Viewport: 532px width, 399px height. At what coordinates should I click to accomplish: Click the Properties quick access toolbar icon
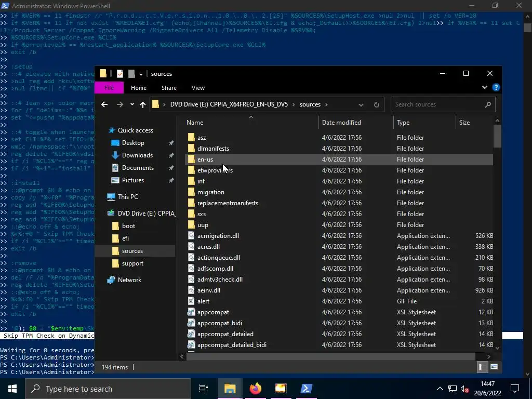[x=120, y=74]
